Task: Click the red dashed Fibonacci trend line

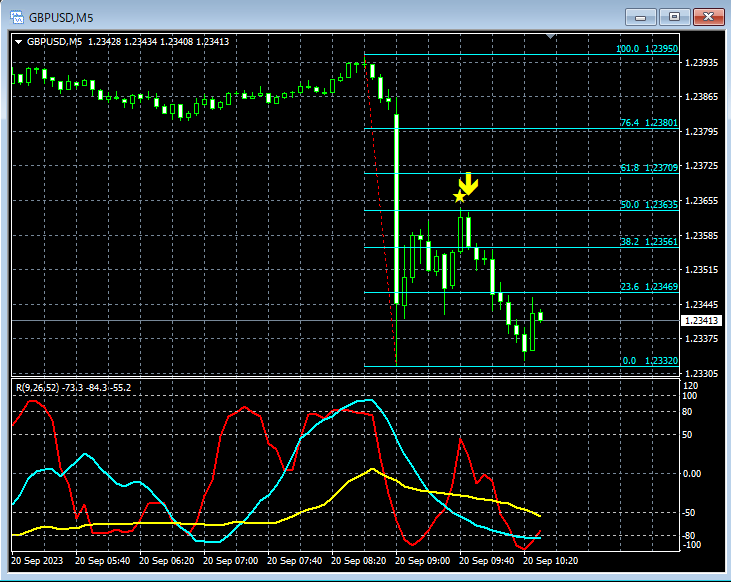Action: click(380, 210)
